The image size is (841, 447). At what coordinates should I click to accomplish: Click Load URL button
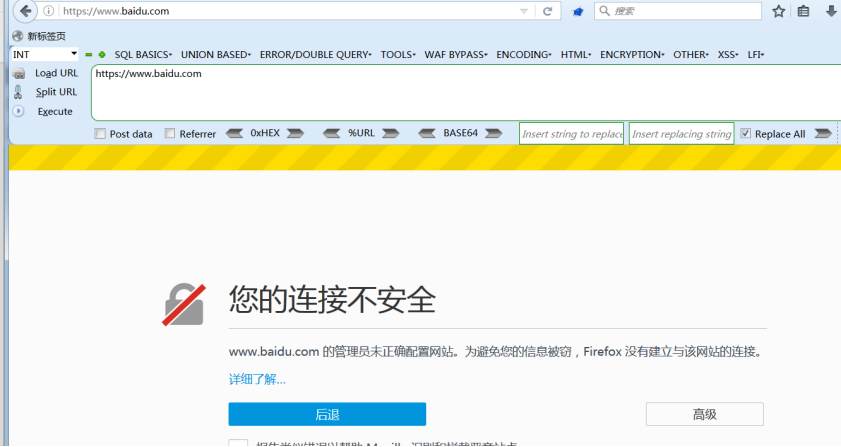coord(56,73)
